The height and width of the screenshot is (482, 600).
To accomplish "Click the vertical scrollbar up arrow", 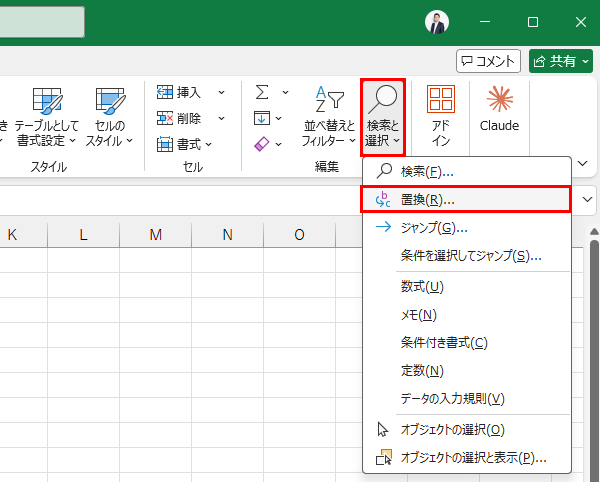I will click(x=594, y=231).
